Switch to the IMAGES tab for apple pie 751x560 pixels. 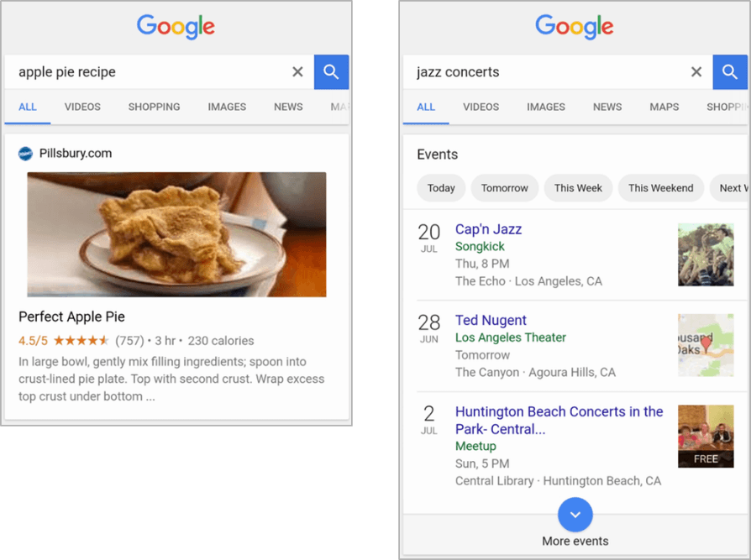coord(226,107)
